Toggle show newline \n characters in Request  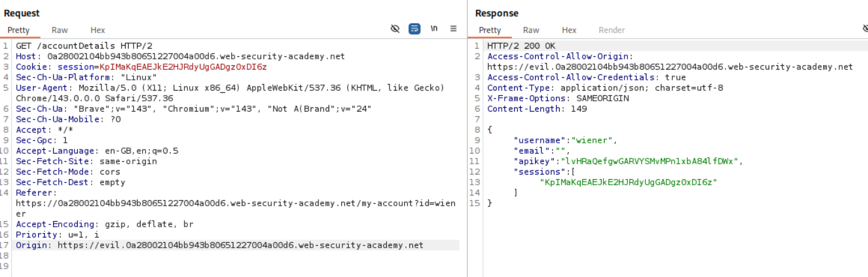[434, 29]
